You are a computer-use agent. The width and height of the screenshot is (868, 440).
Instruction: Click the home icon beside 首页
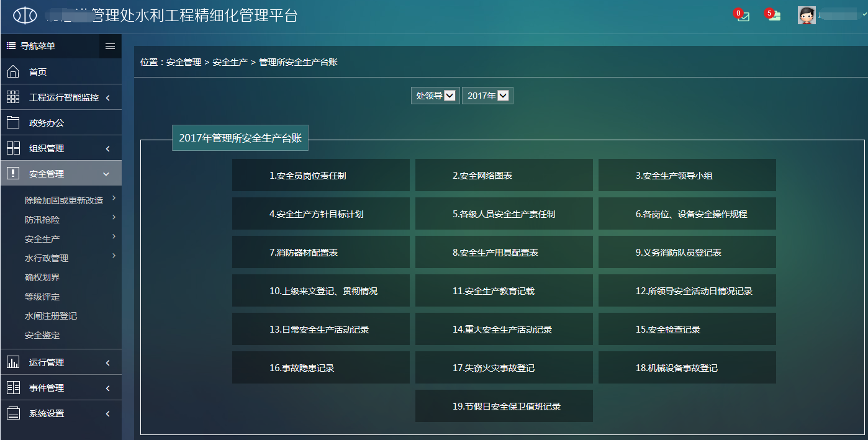[x=13, y=72]
